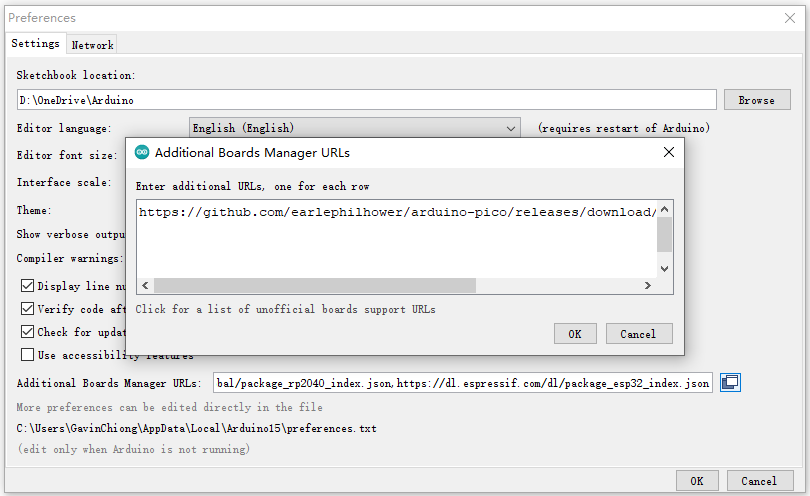Enable Use accessibility features checkbox
Image resolution: width=810 pixels, height=496 pixels.
click(x=27, y=355)
